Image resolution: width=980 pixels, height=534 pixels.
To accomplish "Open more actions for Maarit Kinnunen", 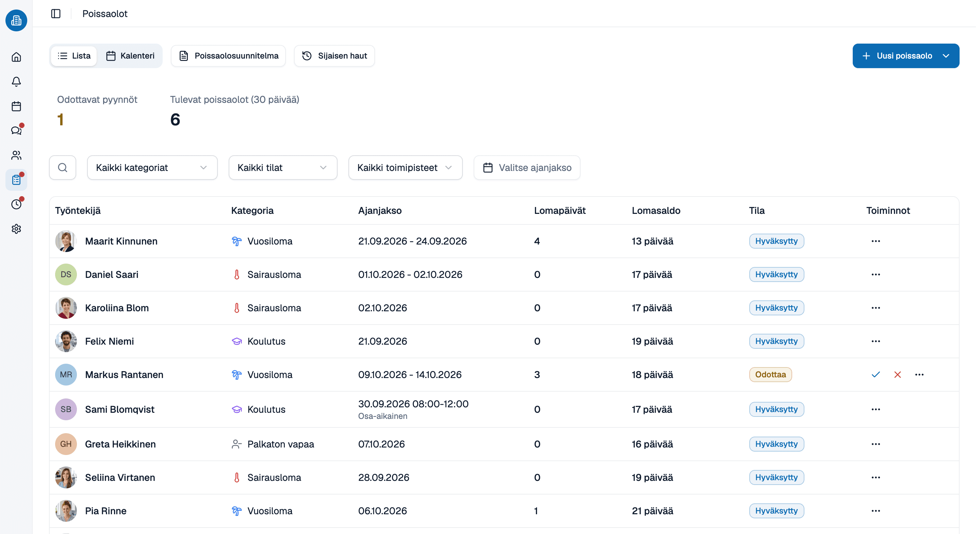I will (x=876, y=241).
